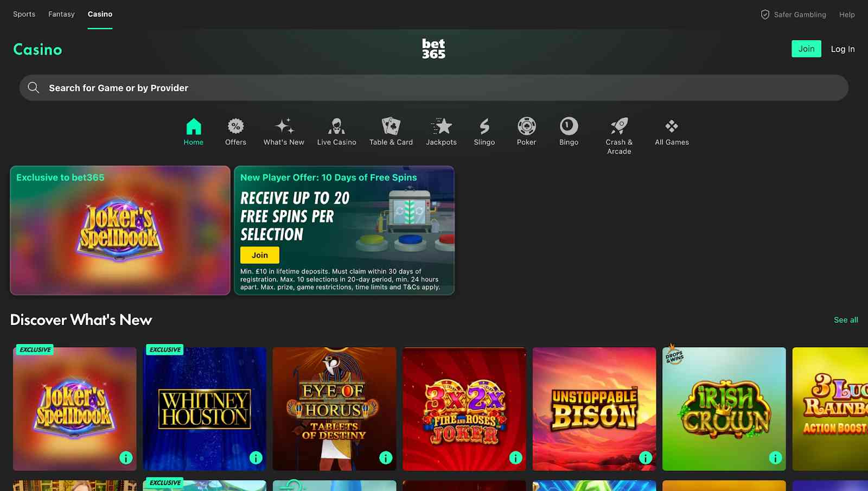This screenshot has width=868, height=491.
Task: Show info for Irish Crown game
Action: (775, 458)
